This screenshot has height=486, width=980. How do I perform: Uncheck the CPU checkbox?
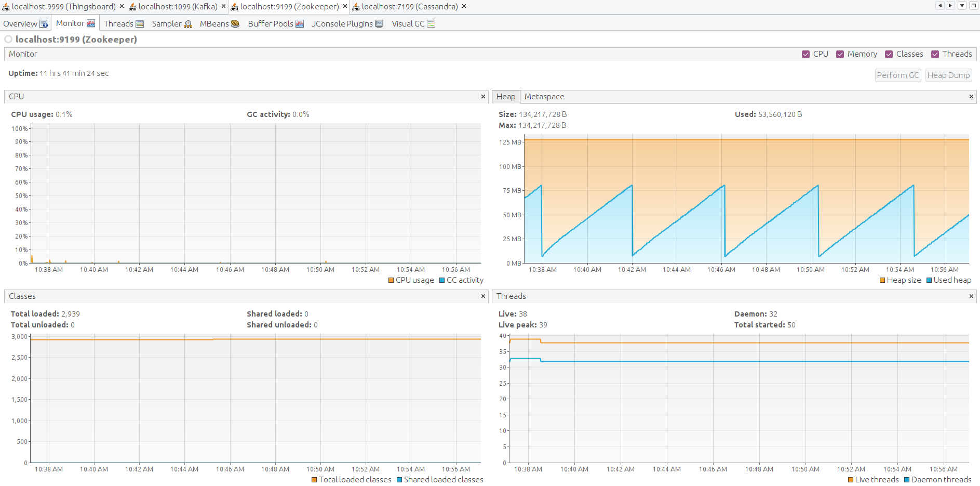(806, 54)
